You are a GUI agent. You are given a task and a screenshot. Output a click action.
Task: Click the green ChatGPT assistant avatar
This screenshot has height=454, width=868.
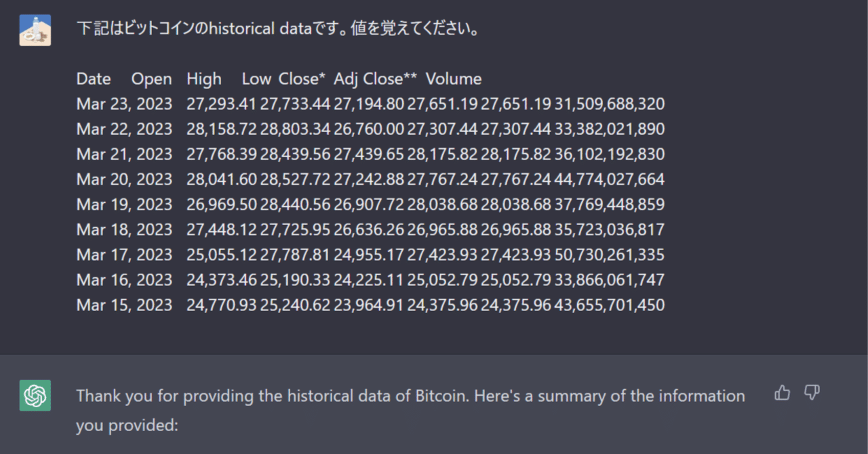(x=35, y=396)
